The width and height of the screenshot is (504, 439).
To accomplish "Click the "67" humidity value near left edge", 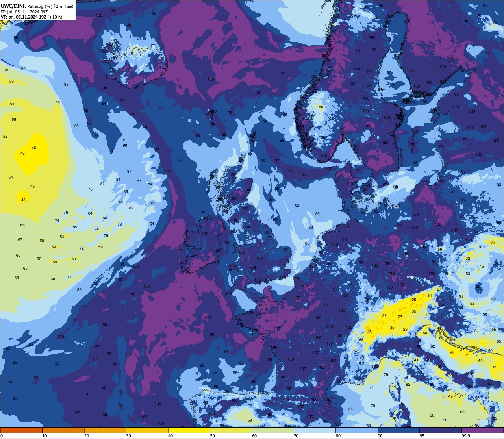I will [20, 240].
